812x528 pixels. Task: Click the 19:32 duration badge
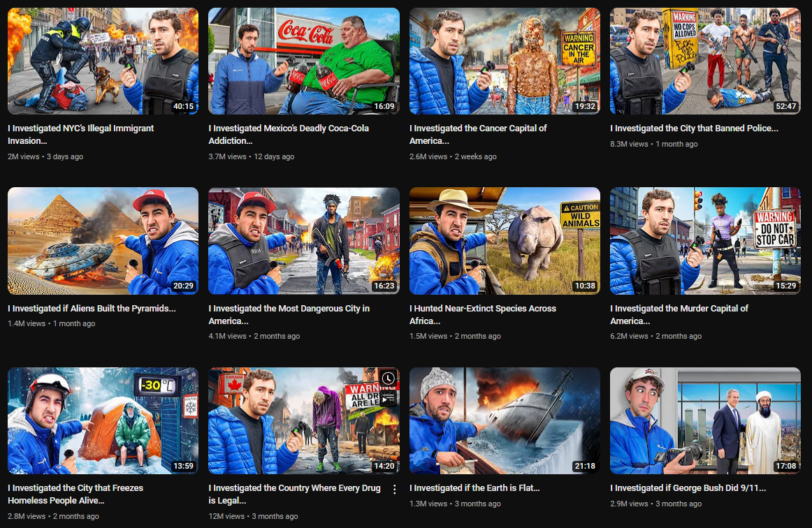[x=585, y=106]
